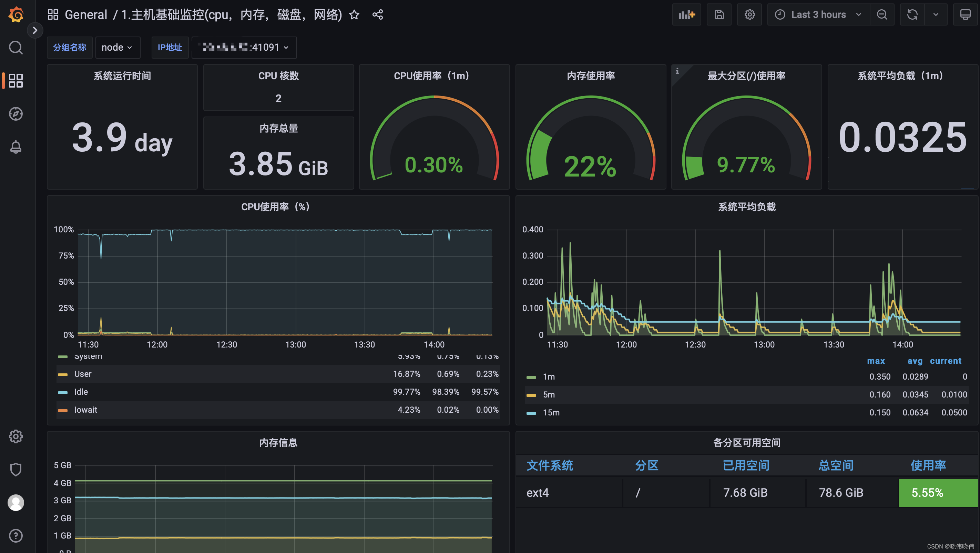Open the Last 3 hours time picker
This screenshot has height=553, width=980.
click(818, 15)
